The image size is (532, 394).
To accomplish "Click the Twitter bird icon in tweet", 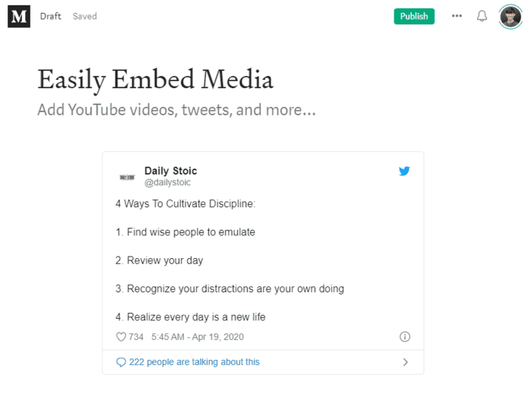I will 404,172.
